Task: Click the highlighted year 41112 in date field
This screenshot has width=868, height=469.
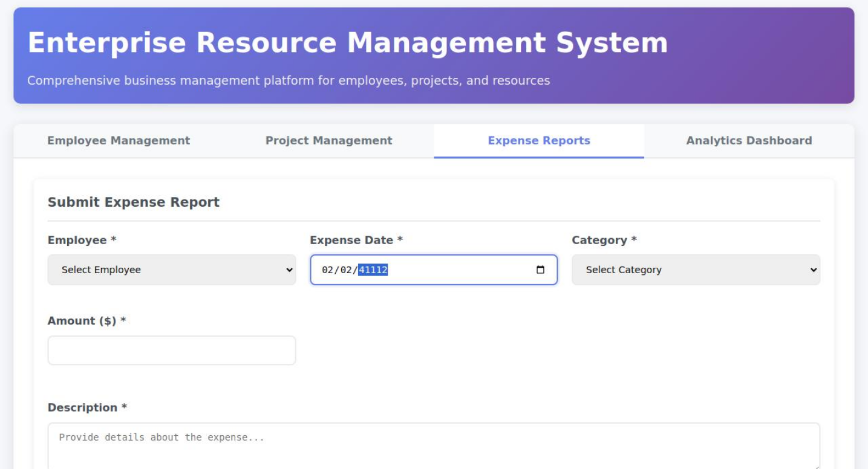Action: (x=373, y=270)
